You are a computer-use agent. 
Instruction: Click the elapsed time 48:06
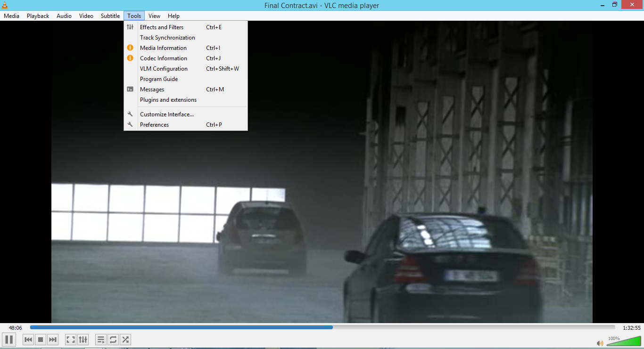(x=15, y=328)
